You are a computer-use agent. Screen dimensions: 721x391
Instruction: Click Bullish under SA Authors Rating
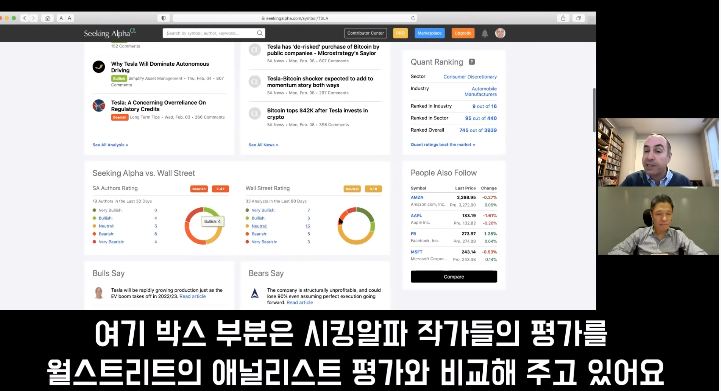[105, 218]
